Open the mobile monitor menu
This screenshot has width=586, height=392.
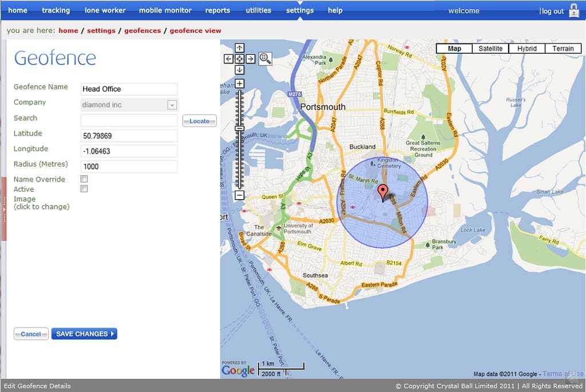click(165, 10)
